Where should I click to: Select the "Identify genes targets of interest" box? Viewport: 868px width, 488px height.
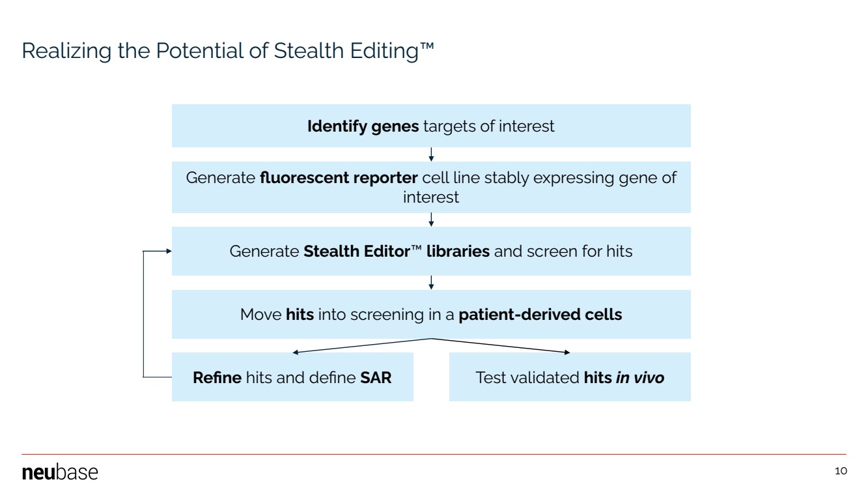[431, 126]
